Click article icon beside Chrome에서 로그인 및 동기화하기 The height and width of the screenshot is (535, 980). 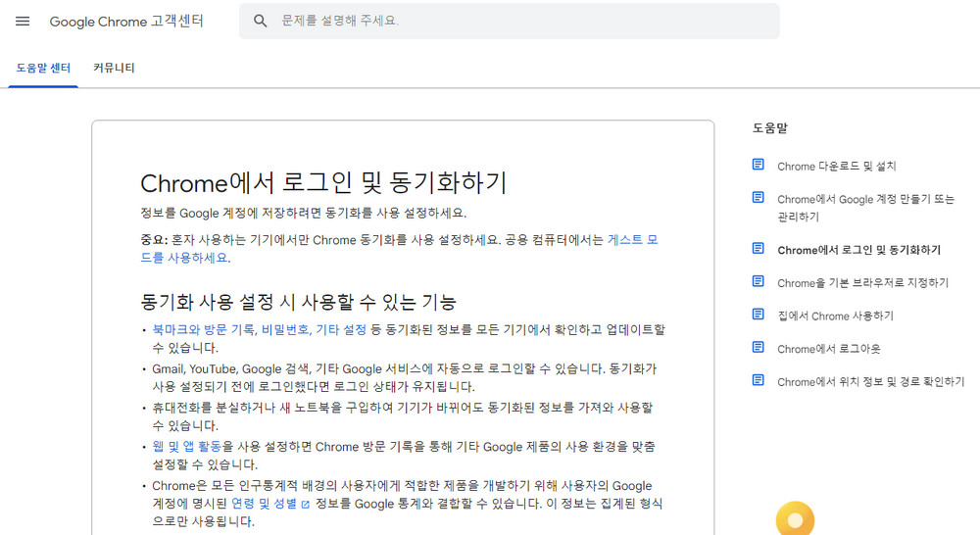tap(759, 248)
